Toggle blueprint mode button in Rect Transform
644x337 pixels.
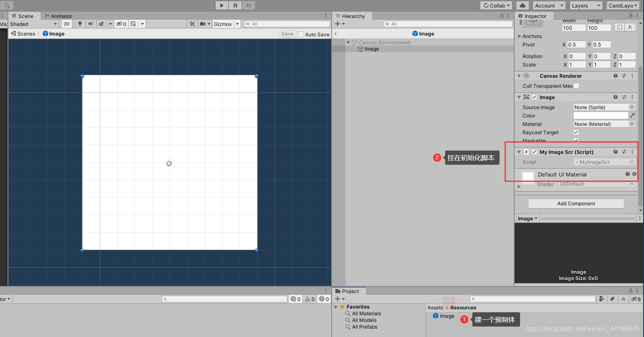click(x=619, y=28)
